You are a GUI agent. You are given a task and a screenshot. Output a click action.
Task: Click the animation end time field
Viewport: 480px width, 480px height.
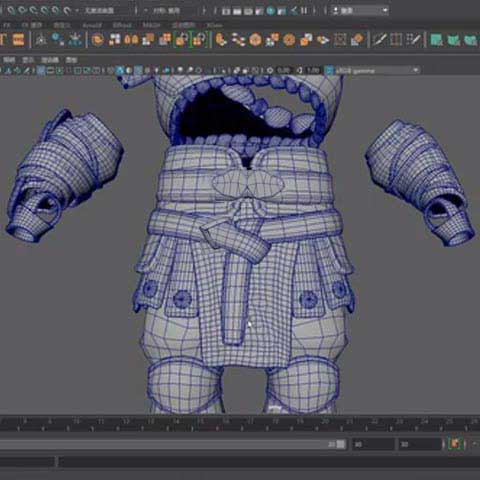click(x=419, y=444)
